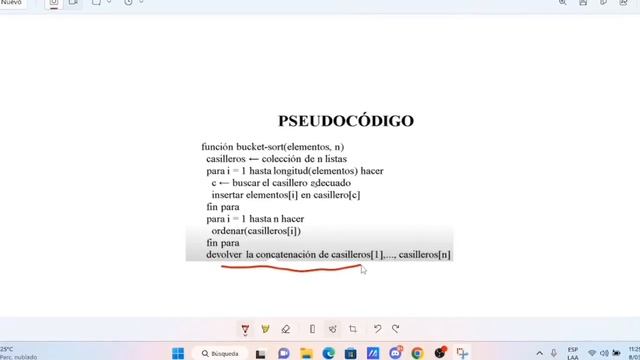The width and height of the screenshot is (640, 360).
Task: Open the Windows Start menu
Action: click(x=178, y=353)
